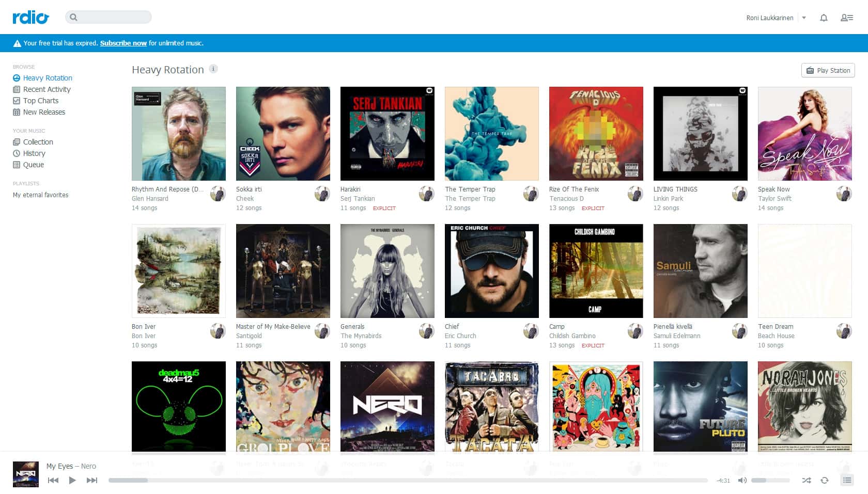Click the user avatar beside Sokka irti

point(322,194)
